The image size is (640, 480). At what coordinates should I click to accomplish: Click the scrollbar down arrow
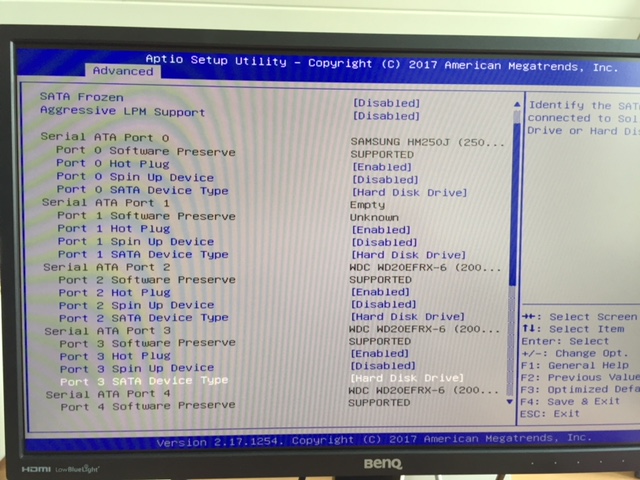pos(509,402)
